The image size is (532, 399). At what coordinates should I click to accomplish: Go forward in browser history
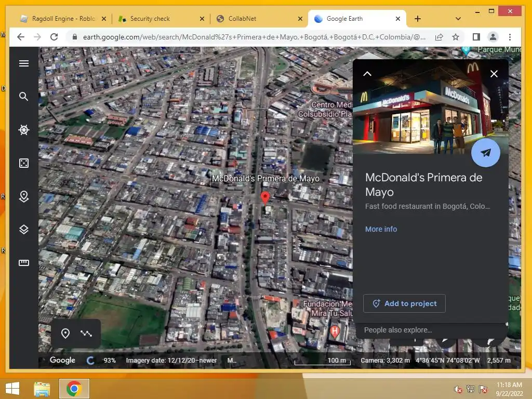[37, 37]
